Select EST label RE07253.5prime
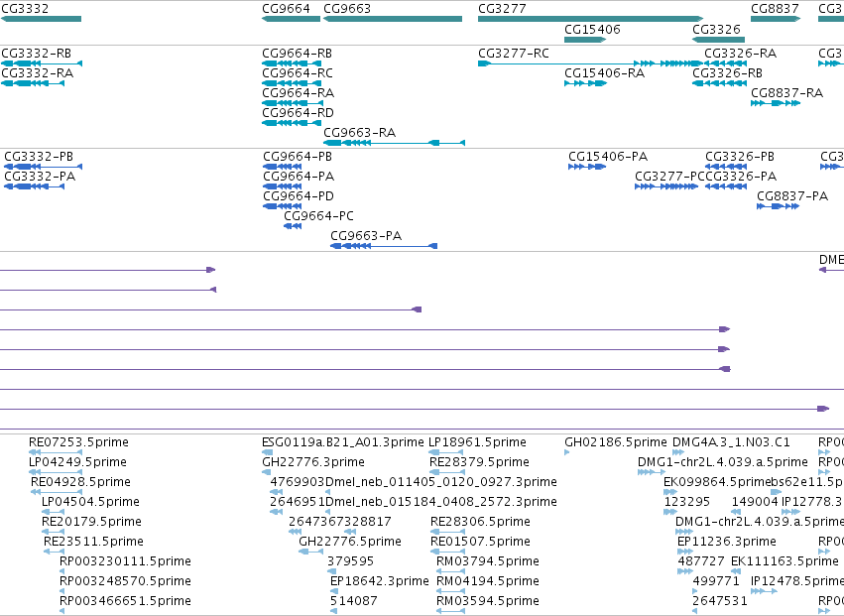 pyautogui.click(x=78, y=442)
